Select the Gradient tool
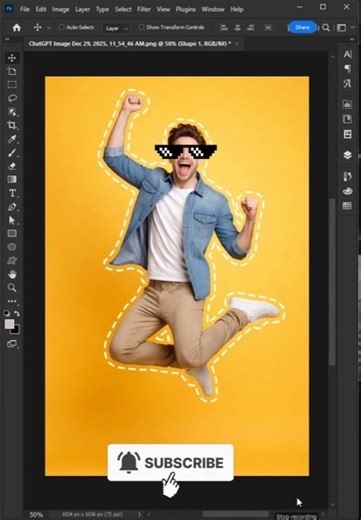Screen dimensions: 361x520 (12, 179)
